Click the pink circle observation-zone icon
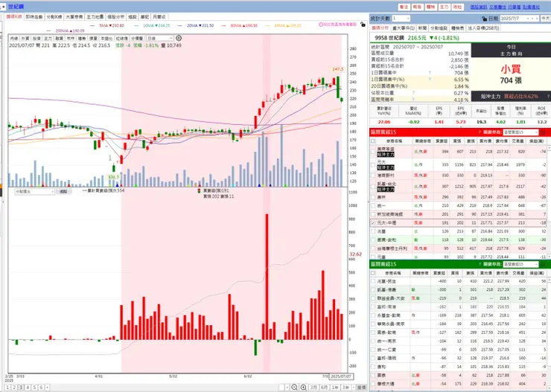551x392 pixels. [321, 25]
